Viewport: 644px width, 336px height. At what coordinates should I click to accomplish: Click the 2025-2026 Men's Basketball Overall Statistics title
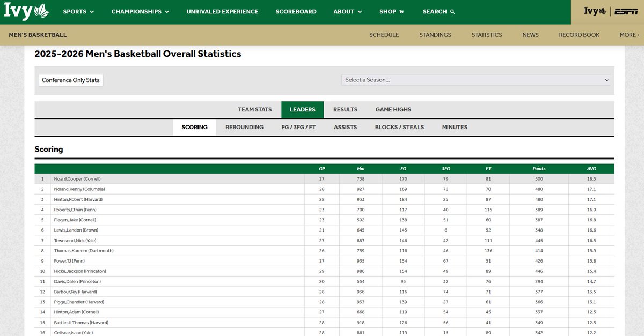(x=138, y=54)
